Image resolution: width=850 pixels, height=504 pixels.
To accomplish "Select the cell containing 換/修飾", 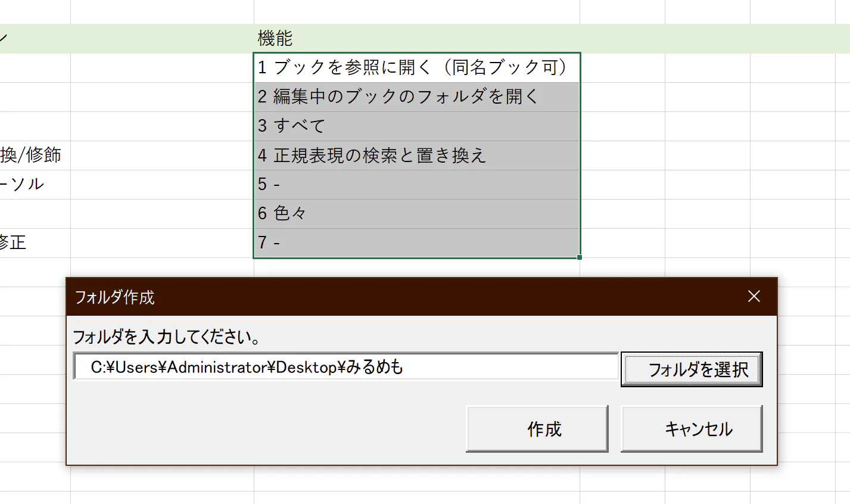I will click(x=35, y=155).
